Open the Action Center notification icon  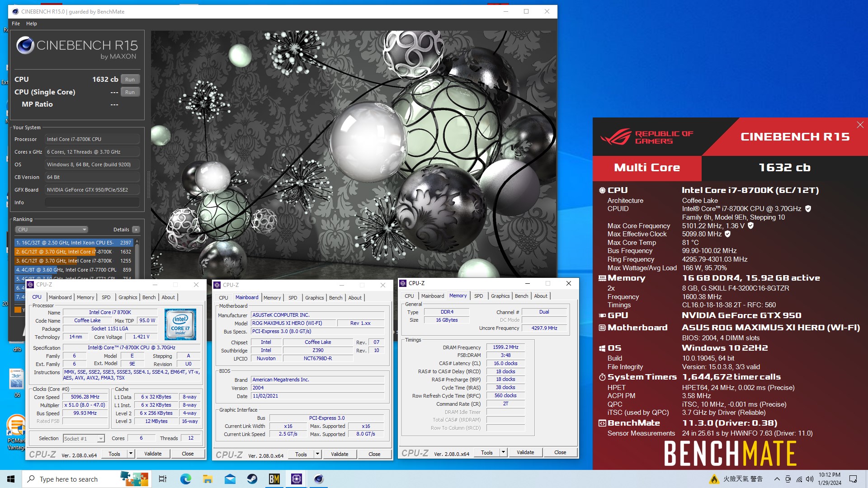click(853, 479)
